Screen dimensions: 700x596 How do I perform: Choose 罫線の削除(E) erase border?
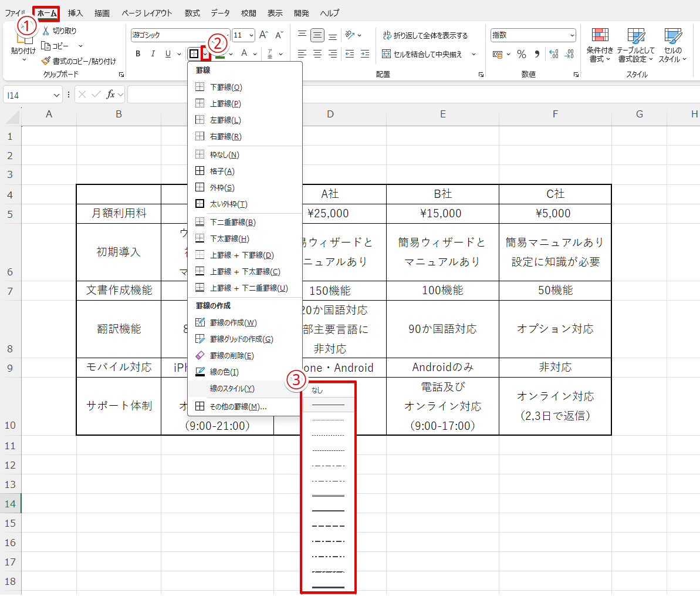point(245,356)
